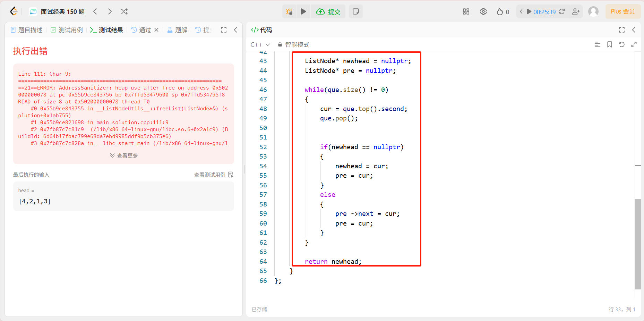Open 查看测试用例 link
644x321 pixels.
click(214, 175)
